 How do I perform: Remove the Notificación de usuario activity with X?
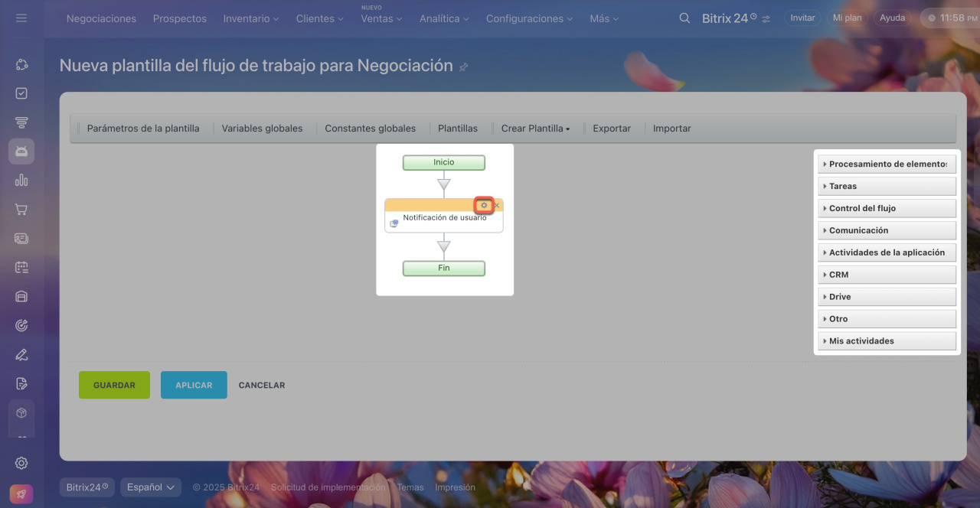coord(497,205)
